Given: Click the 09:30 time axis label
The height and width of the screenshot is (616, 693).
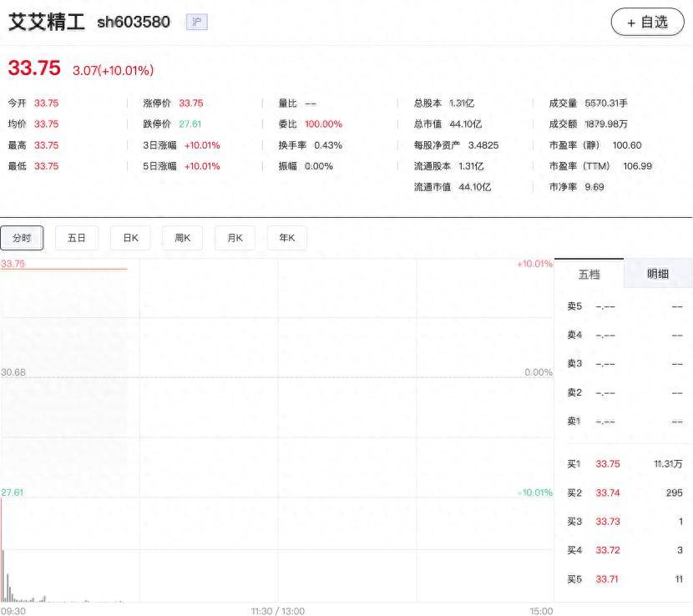Looking at the screenshot, I should [13, 611].
